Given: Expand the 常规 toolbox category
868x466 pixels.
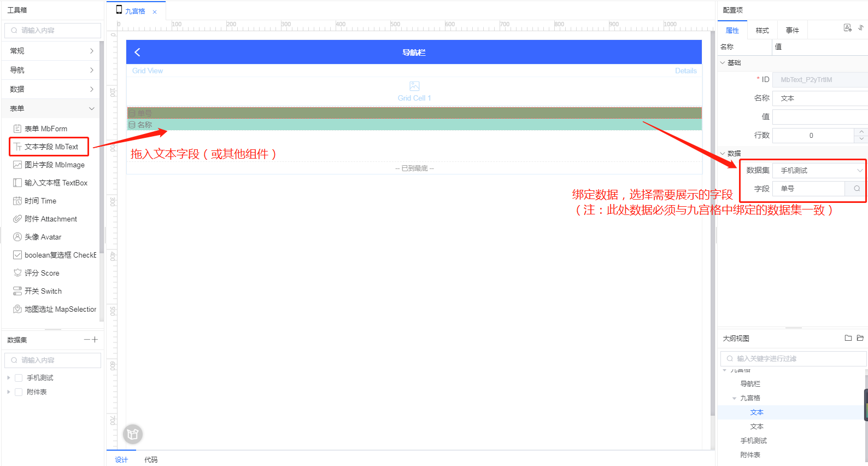Looking at the screenshot, I should 52,51.
